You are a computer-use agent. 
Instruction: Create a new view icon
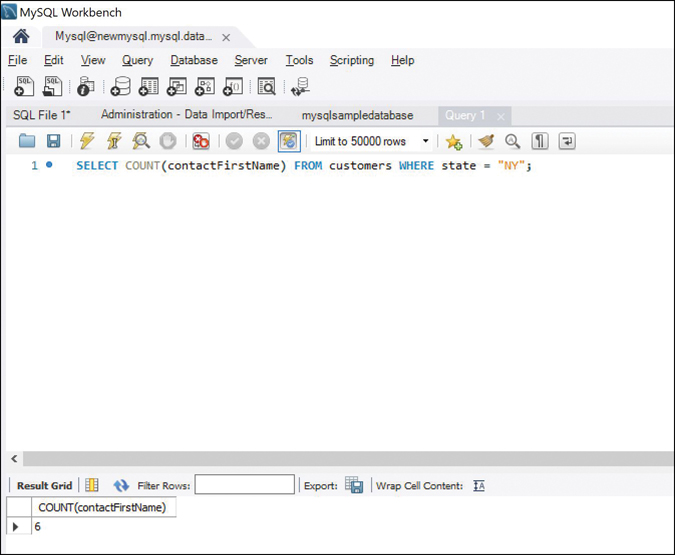[x=177, y=86]
